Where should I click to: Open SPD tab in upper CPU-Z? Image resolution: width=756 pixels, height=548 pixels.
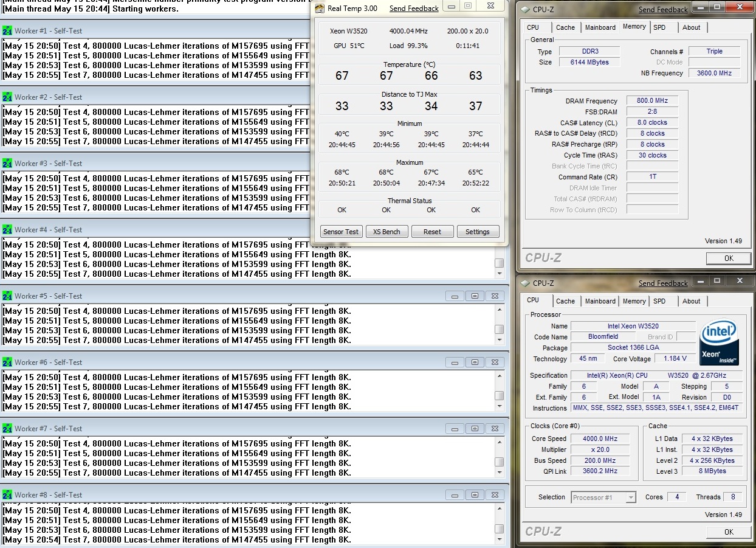click(x=659, y=27)
